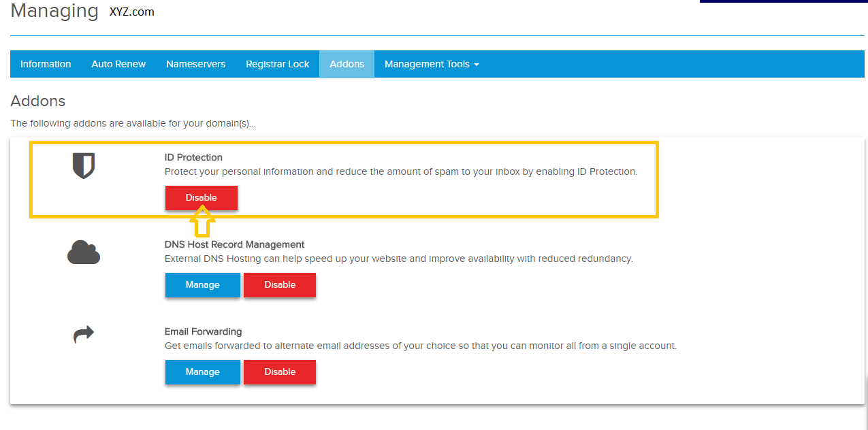Screen dimensions: 868x430
Task: Select the Addons tab
Action: pos(347,64)
